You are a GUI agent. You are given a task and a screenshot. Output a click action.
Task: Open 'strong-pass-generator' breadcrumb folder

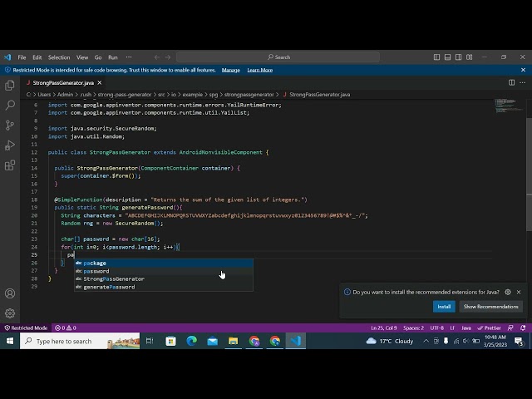click(124, 95)
